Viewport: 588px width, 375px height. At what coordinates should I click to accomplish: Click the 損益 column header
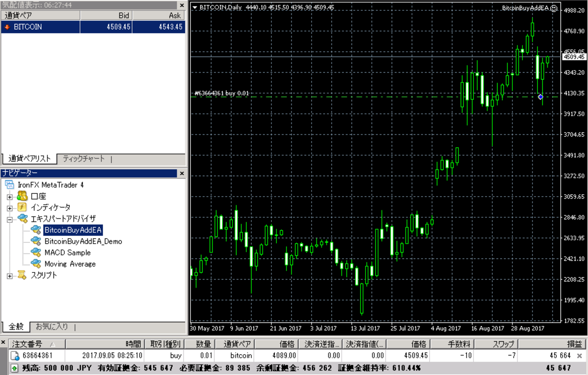[x=552, y=344]
